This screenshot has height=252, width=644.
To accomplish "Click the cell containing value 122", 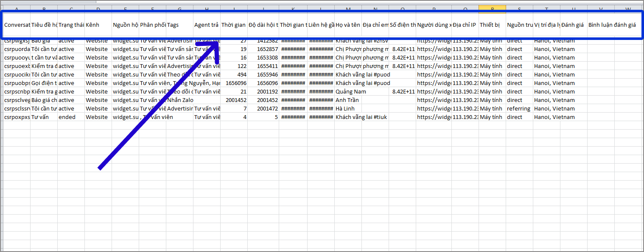I will click(x=234, y=66).
